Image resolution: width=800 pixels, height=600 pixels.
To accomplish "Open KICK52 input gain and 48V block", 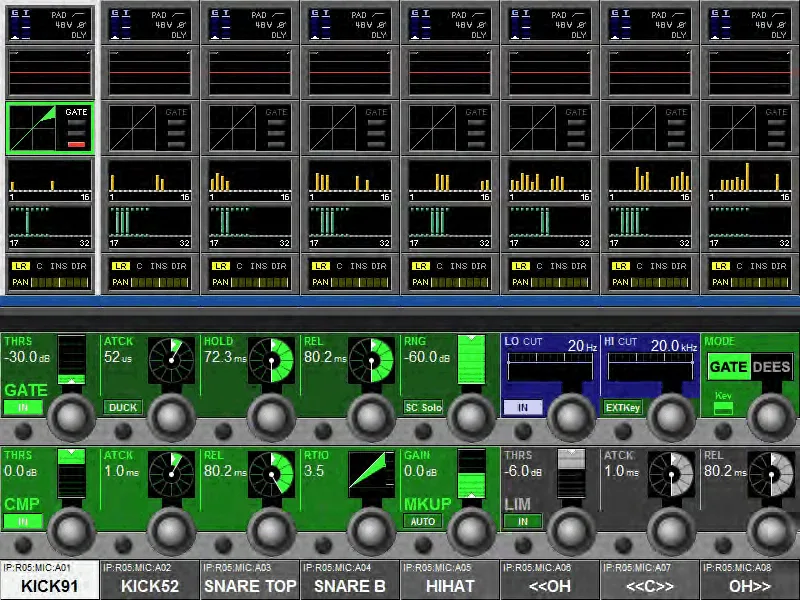I will pos(149,23).
